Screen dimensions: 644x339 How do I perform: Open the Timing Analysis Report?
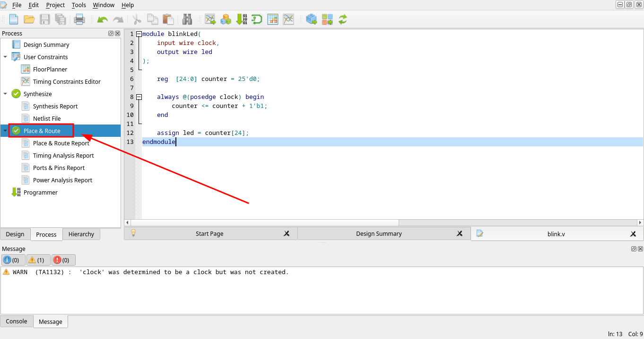pos(63,155)
